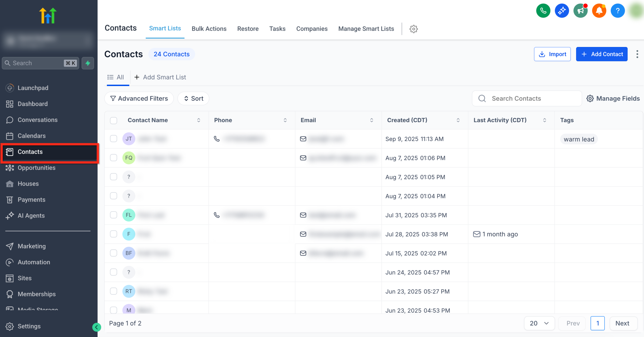Open the Manage Fields gear icon
This screenshot has width=644, height=337.
tap(590, 98)
